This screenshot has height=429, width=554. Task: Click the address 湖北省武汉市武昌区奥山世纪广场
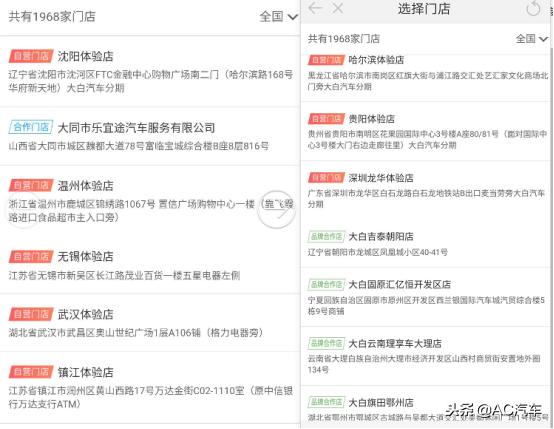pyautogui.click(x=136, y=333)
